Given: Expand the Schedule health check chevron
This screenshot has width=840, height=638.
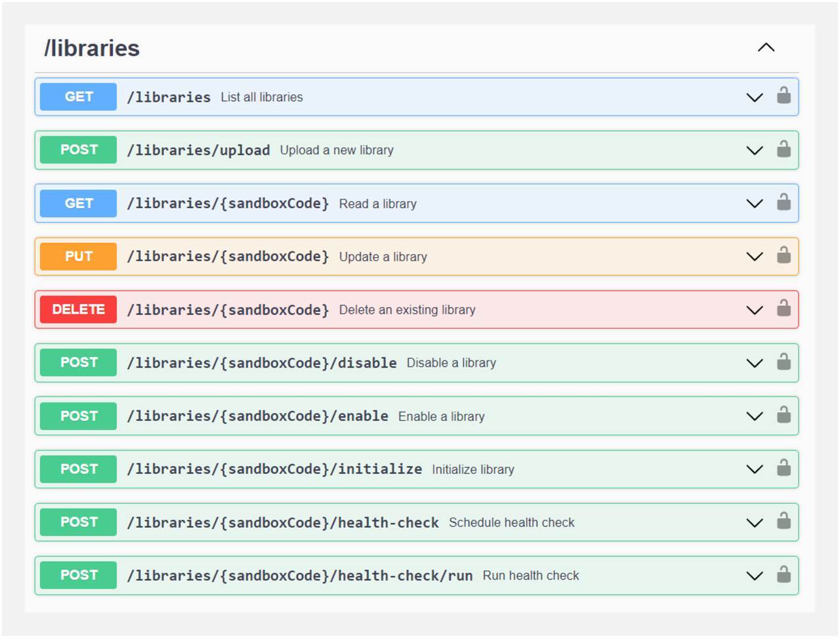Looking at the screenshot, I should coord(755,522).
